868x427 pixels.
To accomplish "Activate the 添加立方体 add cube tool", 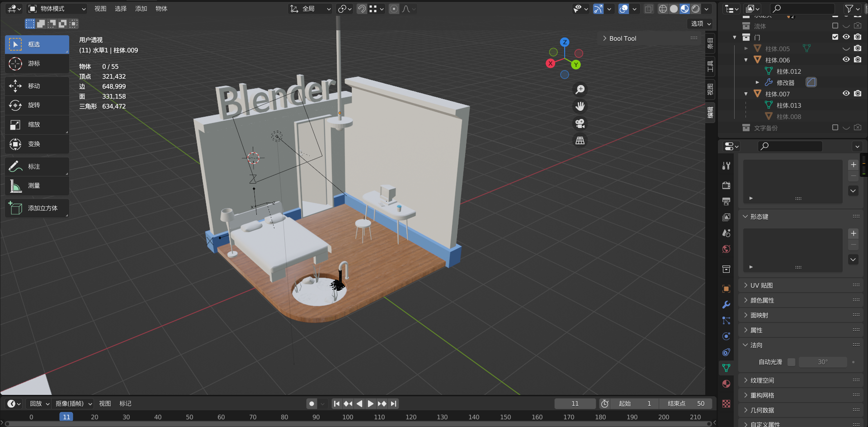I will (x=37, y=208).
